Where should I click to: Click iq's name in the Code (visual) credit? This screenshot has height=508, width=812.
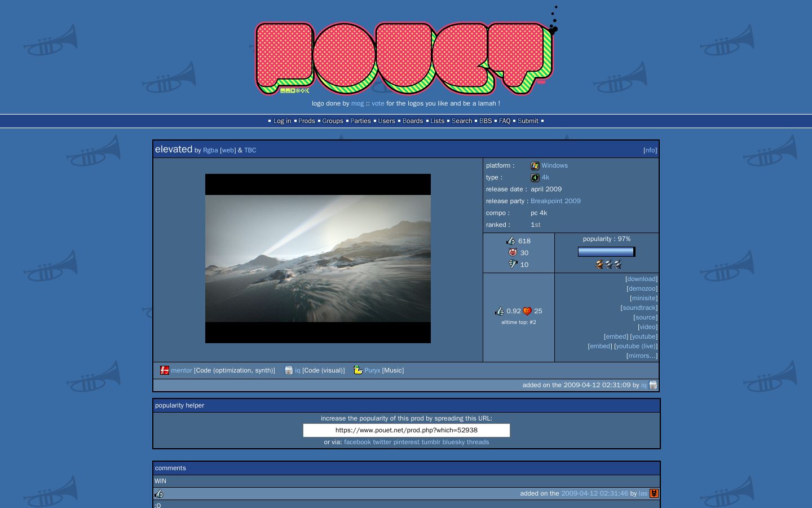(x=298, y=370)
